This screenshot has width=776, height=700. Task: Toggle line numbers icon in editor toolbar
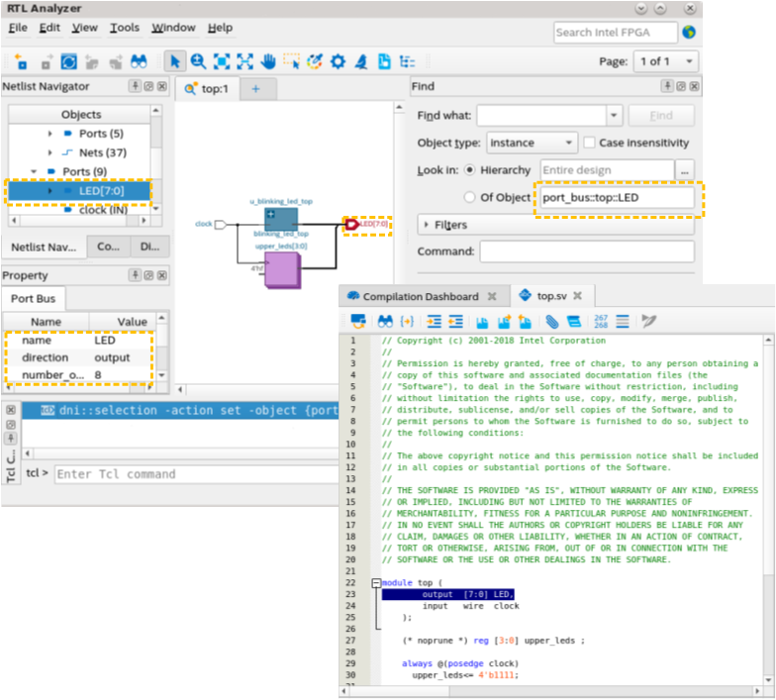pyautogui.click(x=601, y=321)
